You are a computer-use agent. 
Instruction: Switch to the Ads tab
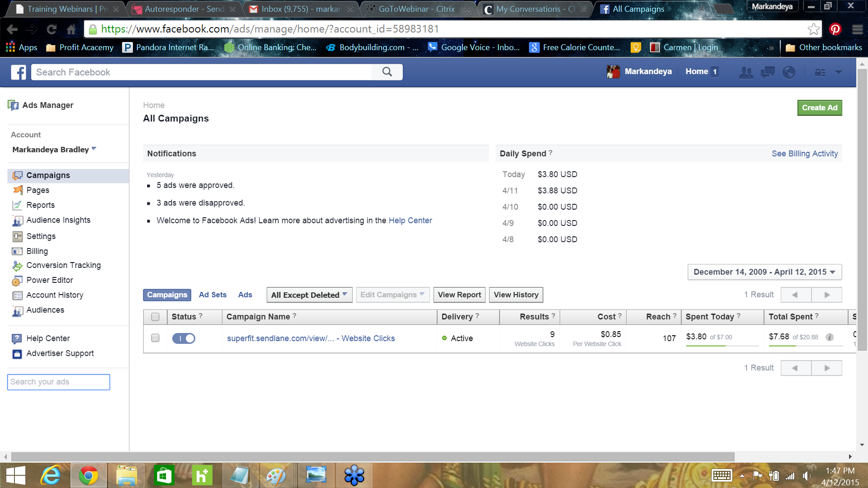click(x=245, y=295)
